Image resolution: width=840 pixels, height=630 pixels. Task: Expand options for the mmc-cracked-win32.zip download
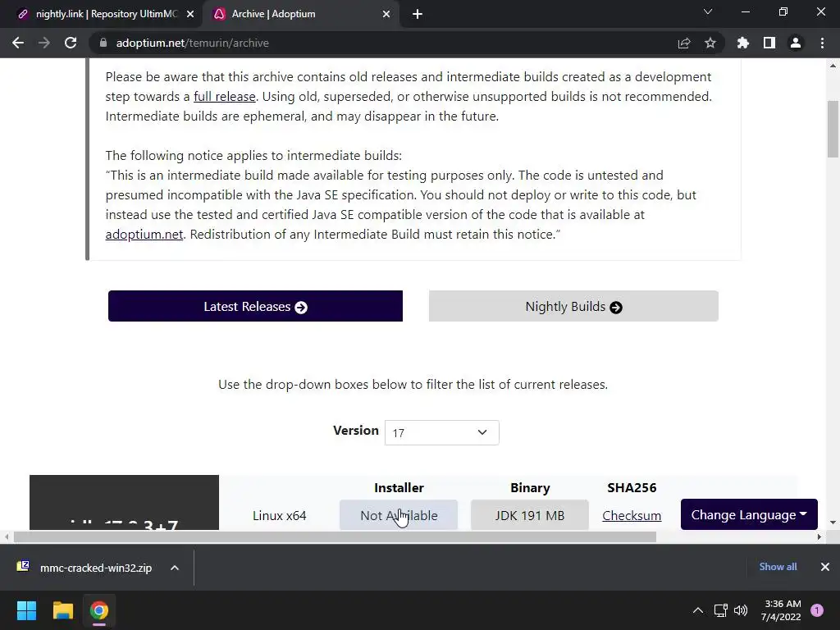click(x=175, y=568)
